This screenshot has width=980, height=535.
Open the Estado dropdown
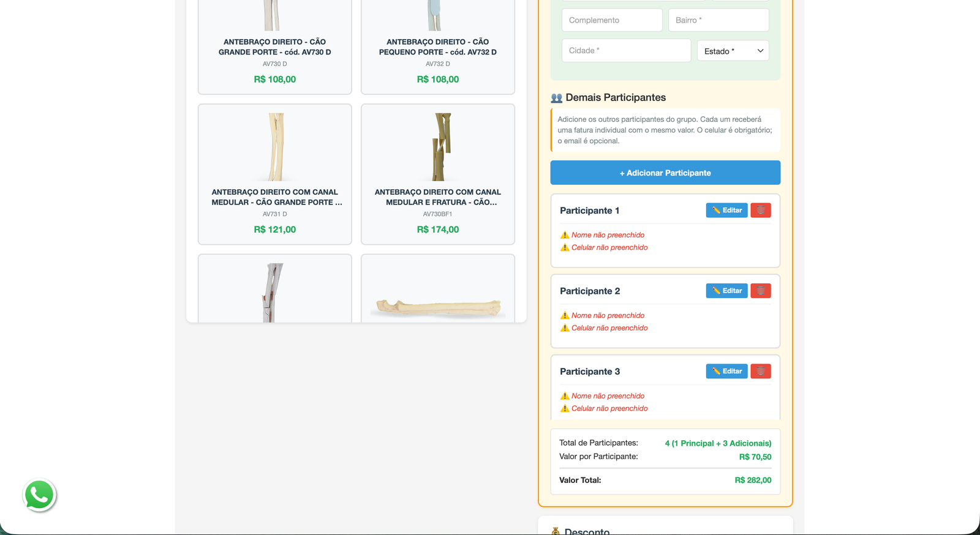coord(733,51)
